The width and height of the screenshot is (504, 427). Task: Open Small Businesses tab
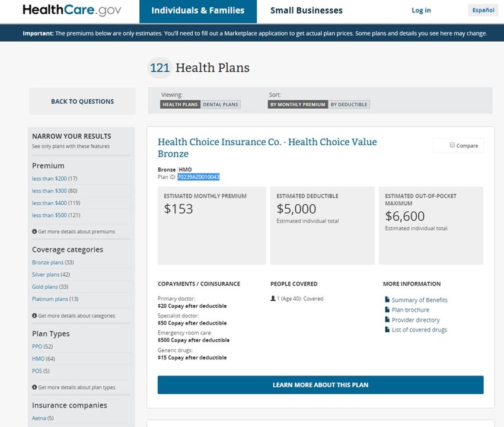(x=307, y=11)
